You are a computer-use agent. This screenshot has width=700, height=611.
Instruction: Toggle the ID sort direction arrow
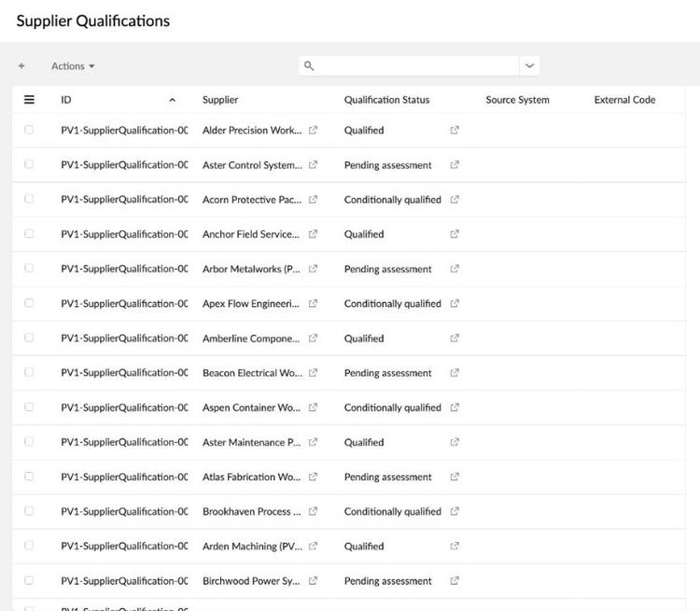coord(173,100)
